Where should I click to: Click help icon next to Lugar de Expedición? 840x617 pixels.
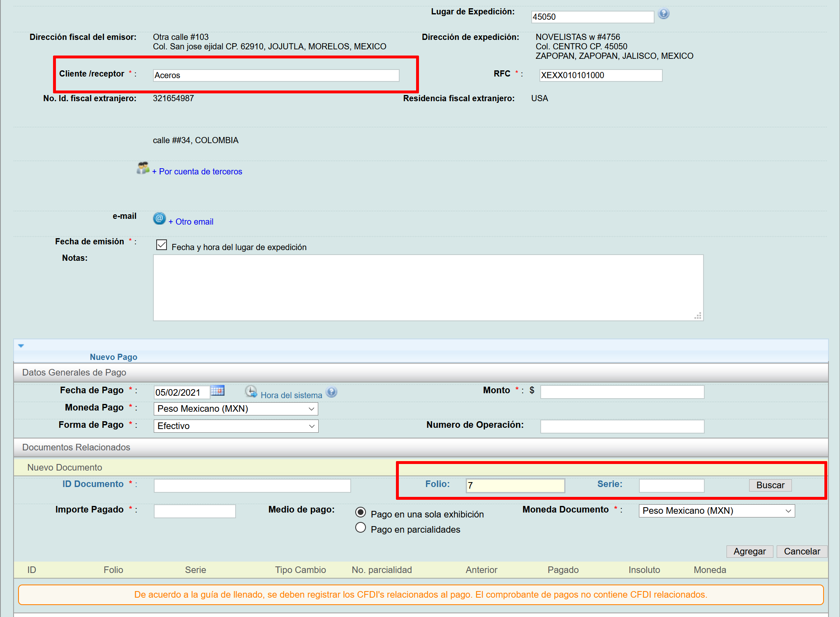pos(663,14)
